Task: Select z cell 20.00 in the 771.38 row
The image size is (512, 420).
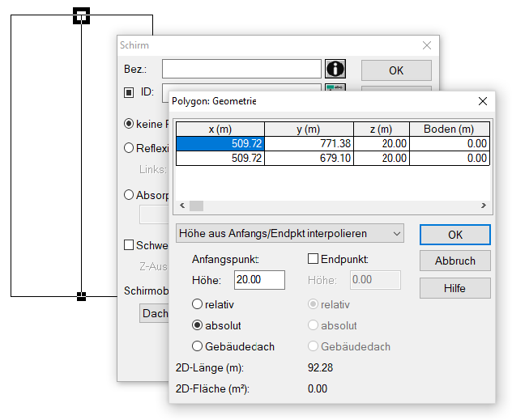Action: pos(381,143)
